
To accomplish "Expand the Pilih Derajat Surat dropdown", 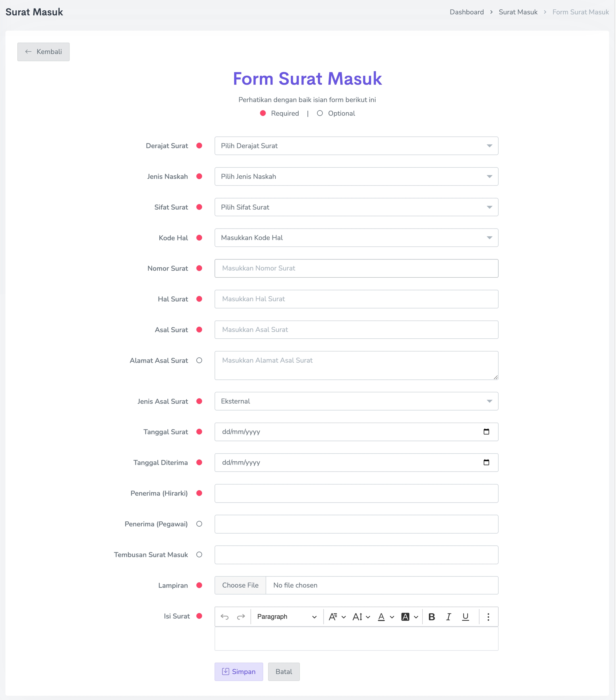I will (356, 146).
